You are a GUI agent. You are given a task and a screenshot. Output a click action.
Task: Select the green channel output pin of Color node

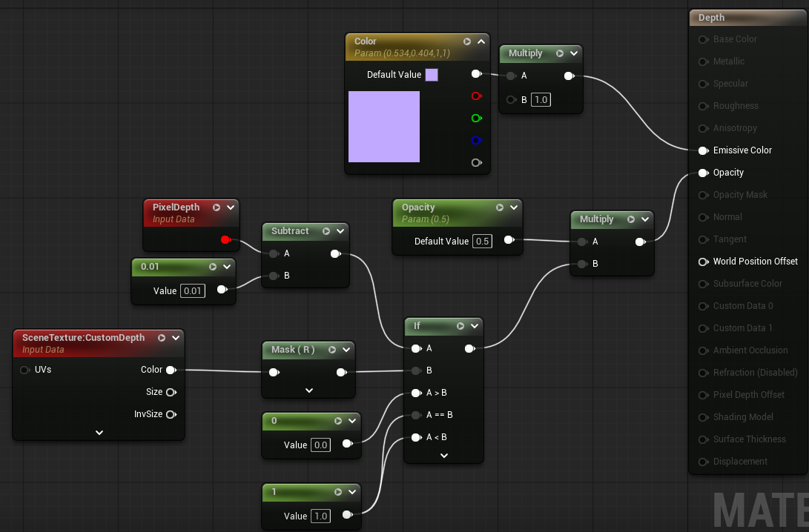pyautogui.click(x=477, y=118)
